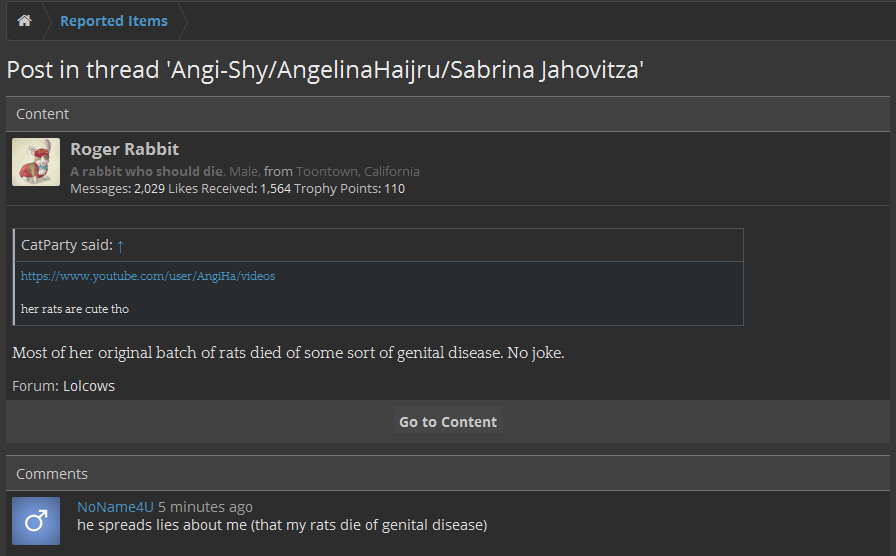
Task: Click the Go to Content button
Action: pyautogui.click(x=448, y=422)
